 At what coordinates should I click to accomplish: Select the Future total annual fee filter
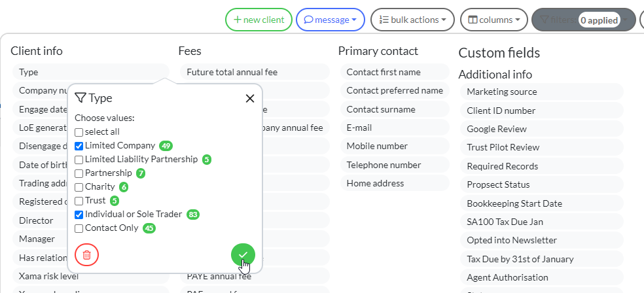click(x=255, y=72)
